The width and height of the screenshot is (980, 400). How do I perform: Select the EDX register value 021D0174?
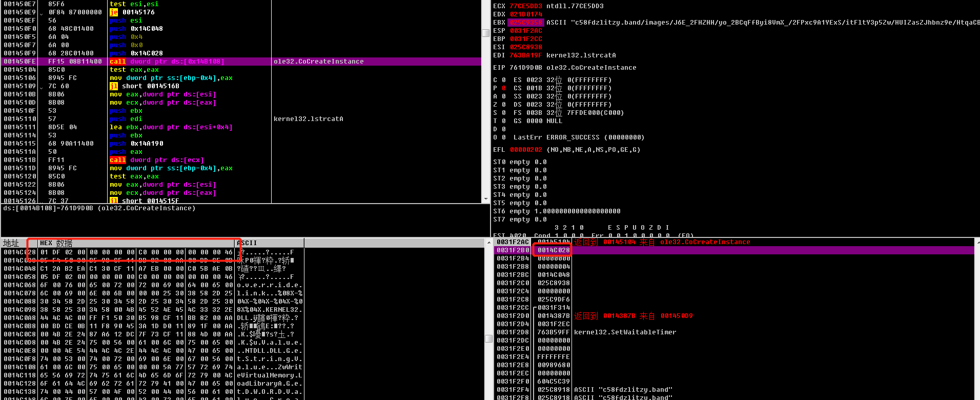526,14
